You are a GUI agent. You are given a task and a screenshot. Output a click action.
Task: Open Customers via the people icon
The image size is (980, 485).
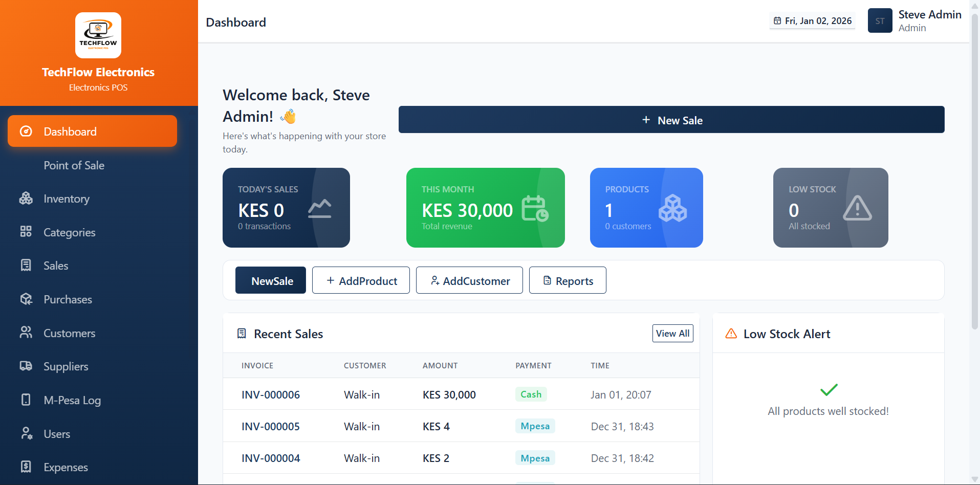(26, 333)
